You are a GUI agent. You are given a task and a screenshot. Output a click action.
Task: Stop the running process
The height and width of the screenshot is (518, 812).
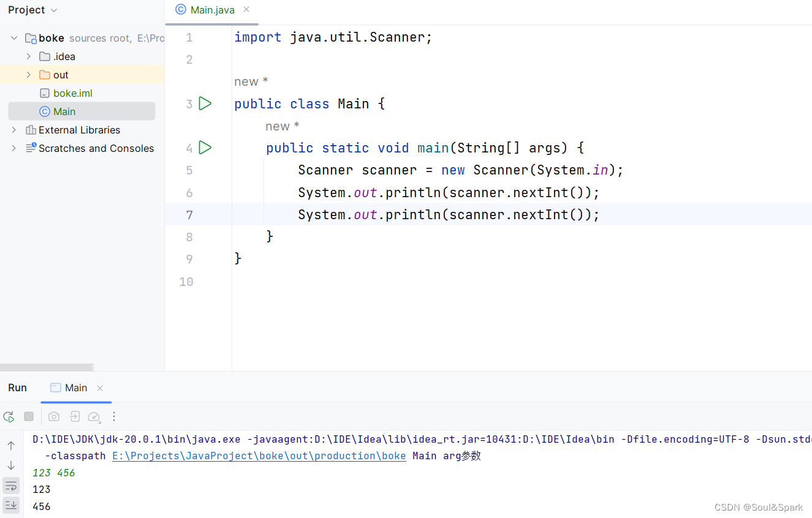coord(29,416)
